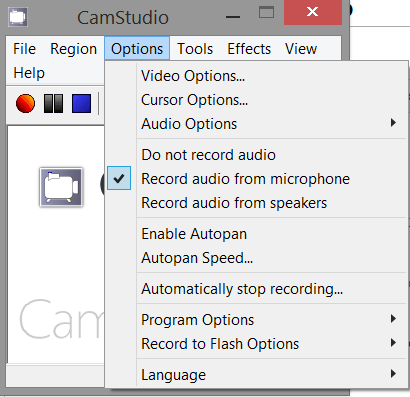The image size is (410, 397).
Task: Maximize the CamStudio window
Action: tap(266, 13)
